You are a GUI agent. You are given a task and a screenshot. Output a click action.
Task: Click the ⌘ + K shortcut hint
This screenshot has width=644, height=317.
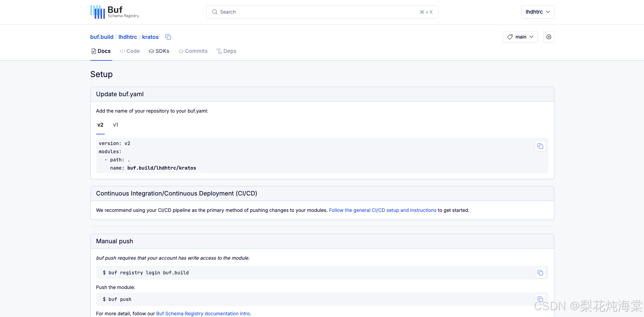[x=426, y=12]
